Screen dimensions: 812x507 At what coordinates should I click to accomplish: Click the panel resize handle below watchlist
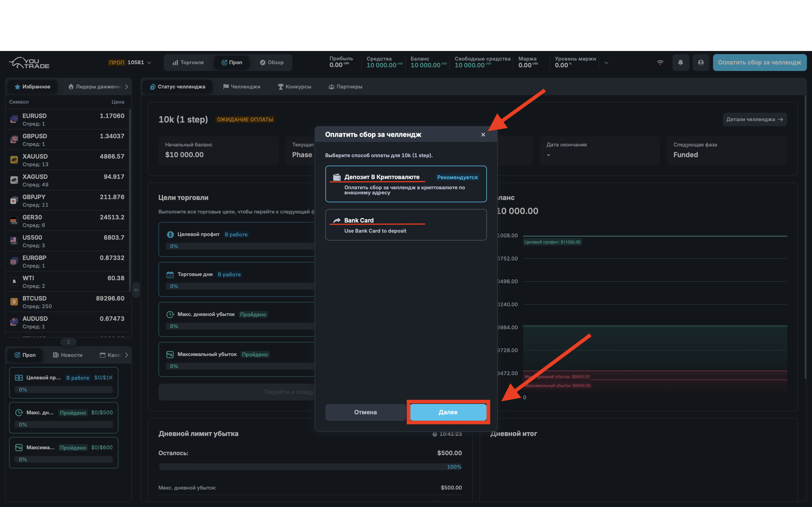point(69,342)
